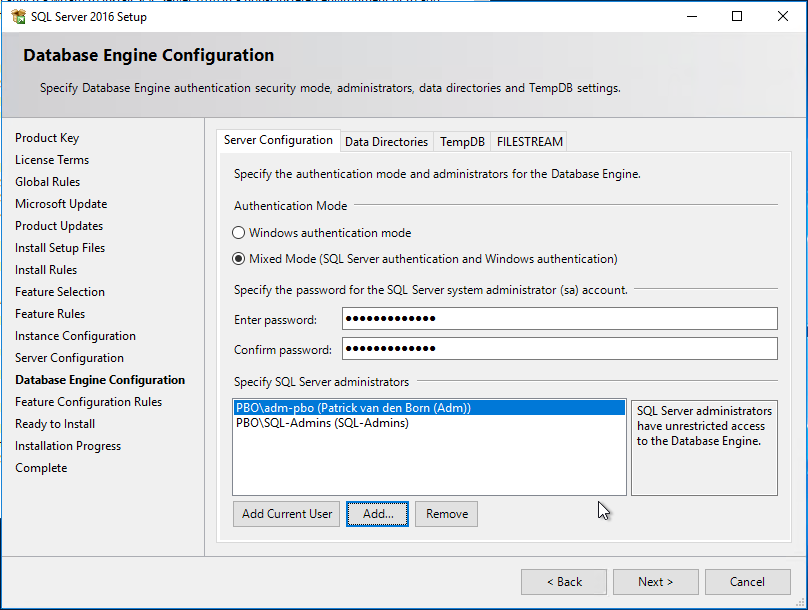The width and height of the screenshot is (808, 610).
Task: Go to previous page with Back
Action: (564, 582)
